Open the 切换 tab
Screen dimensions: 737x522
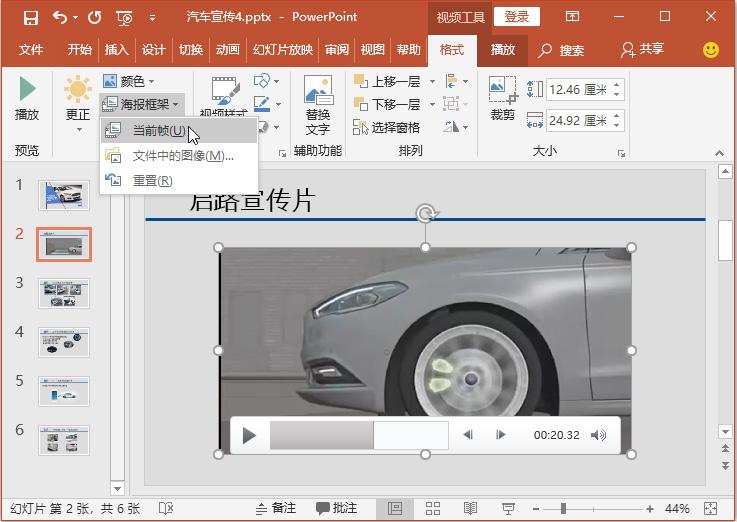pos(191,49)
